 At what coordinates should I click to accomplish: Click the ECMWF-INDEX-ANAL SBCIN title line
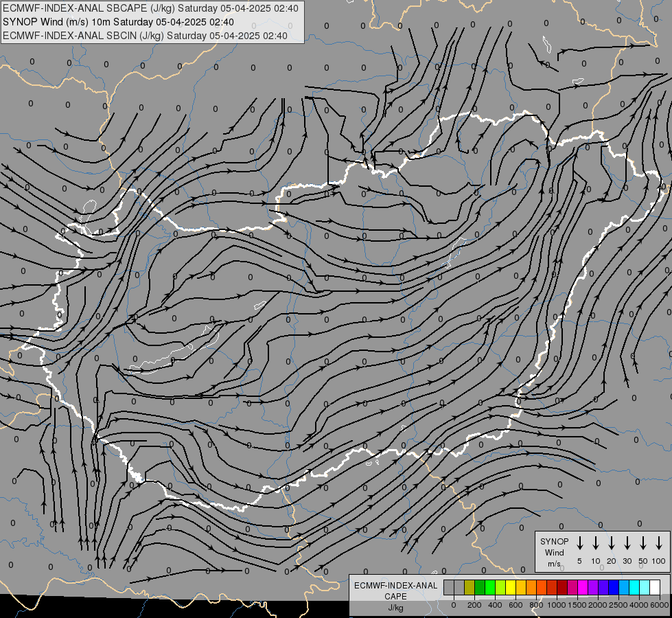point(145,36)
